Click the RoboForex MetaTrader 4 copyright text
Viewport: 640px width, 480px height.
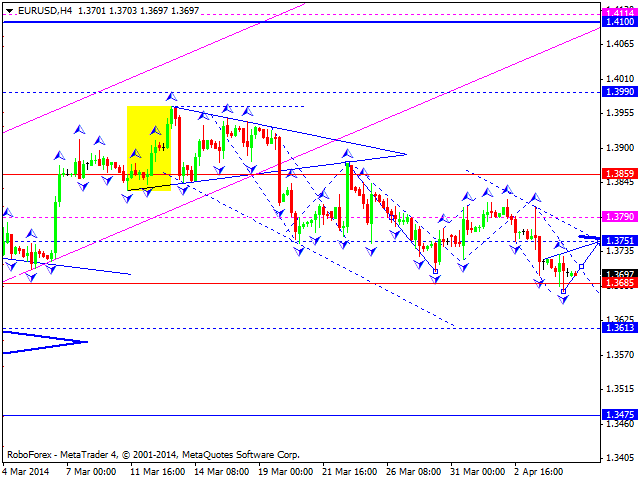pyautogui.click(x=153, y=455)
